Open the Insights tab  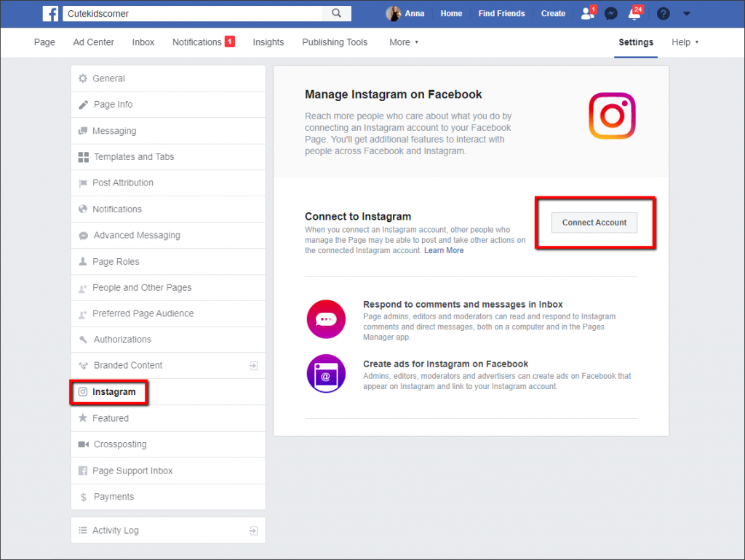268,42
